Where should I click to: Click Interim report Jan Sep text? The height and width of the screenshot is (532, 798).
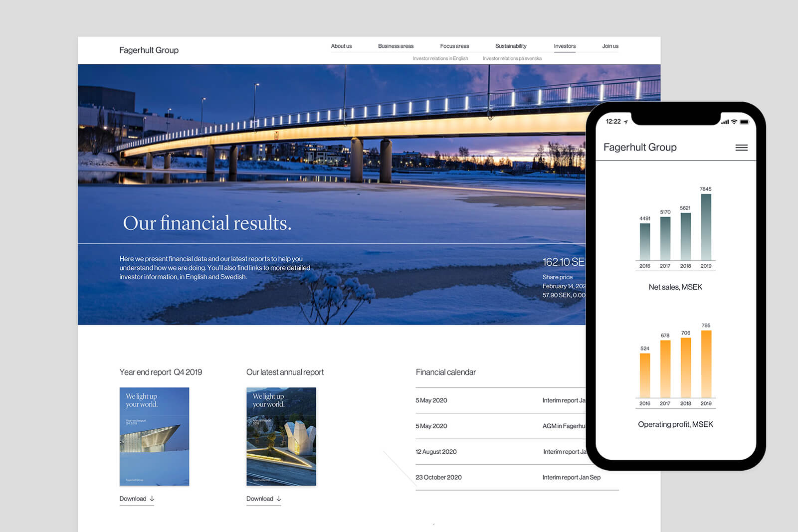point(572,477)
